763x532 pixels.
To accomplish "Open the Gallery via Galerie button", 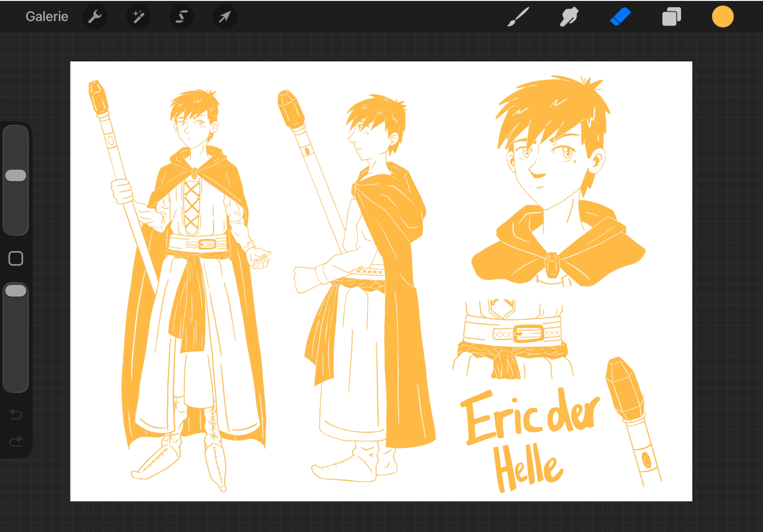I will point(47,17).
